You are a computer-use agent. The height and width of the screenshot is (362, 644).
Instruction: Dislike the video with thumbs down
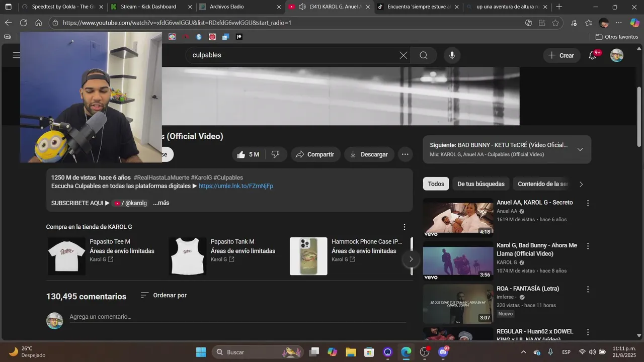pyautogui.click(x=276, y=154)
